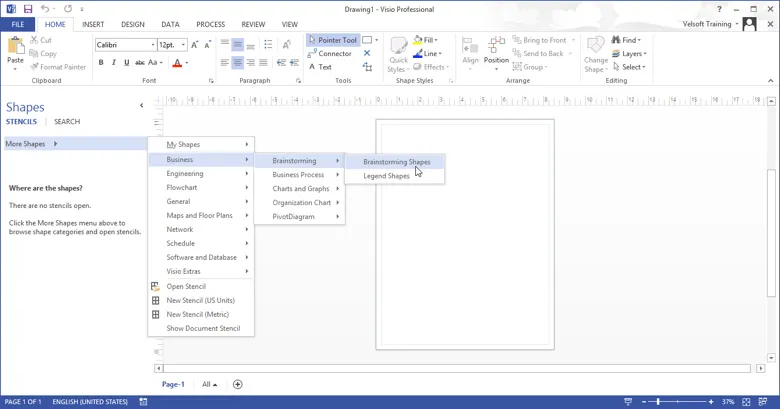
Task: Click Show Document Stencil
Action: (201, 328)
